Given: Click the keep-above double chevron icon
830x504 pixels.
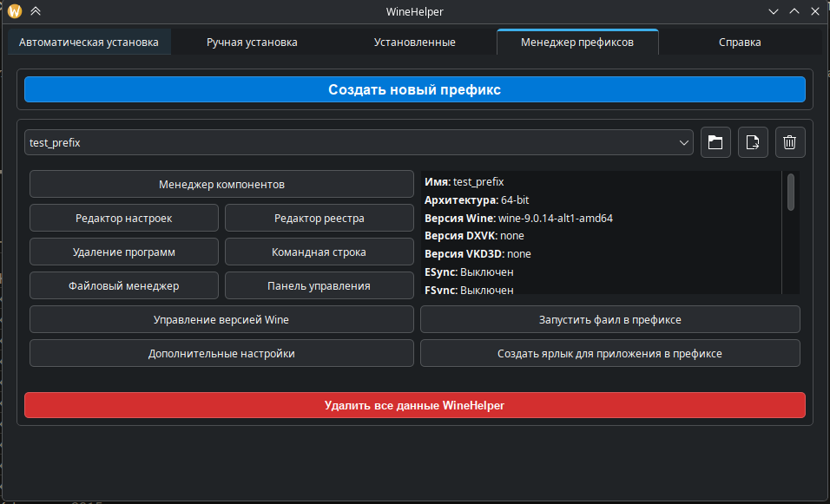Looking at the screenshot, I should [x=35, y=11].
